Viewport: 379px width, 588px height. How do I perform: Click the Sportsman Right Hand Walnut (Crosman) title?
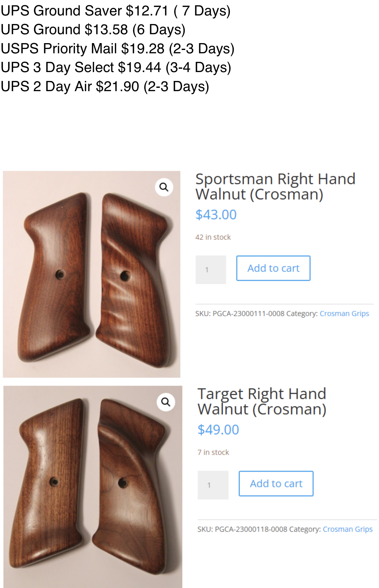click(x=275, y=187)
